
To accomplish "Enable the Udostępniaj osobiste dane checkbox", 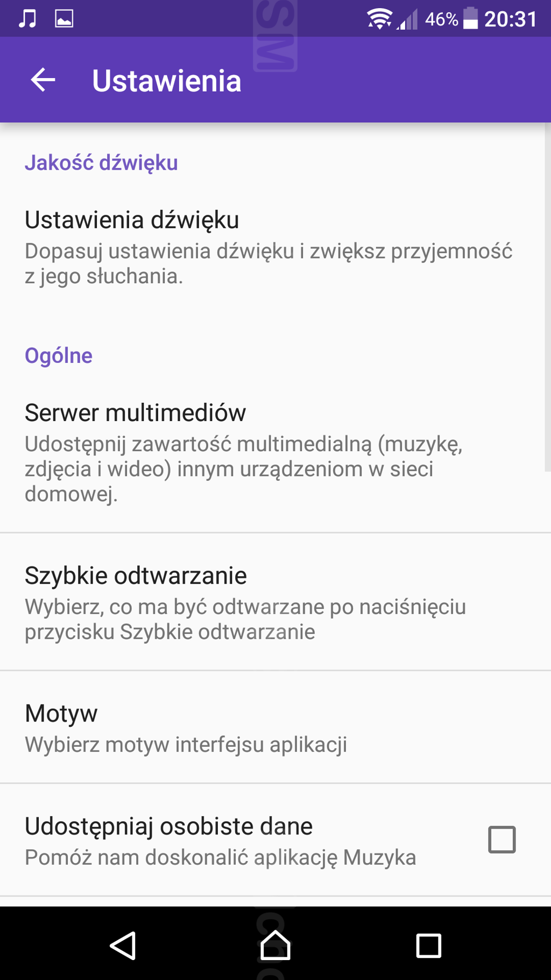I will (x=501, y=839).
